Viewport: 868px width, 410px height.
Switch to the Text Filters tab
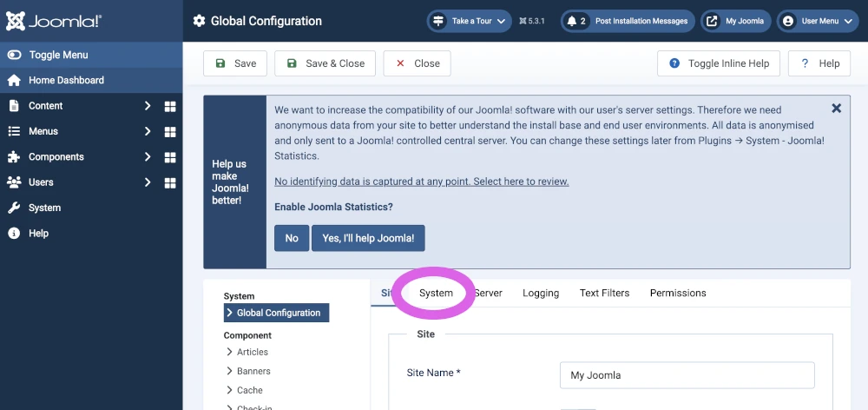click(x=604, y=293)
